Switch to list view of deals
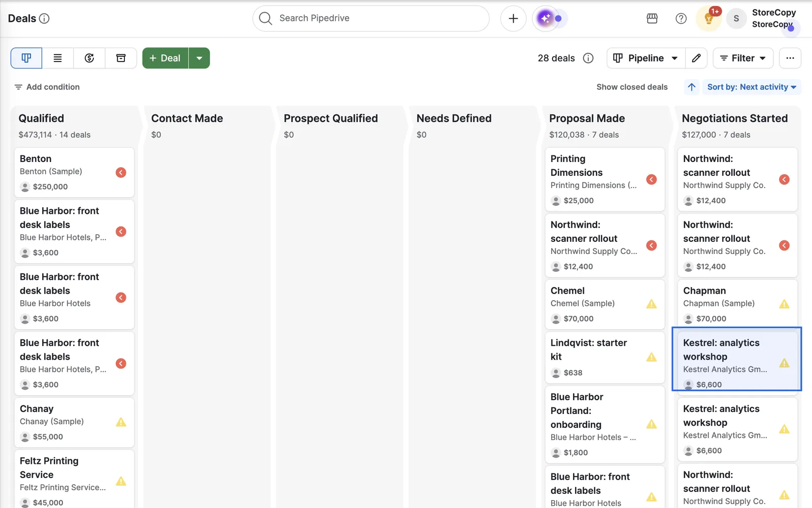This screenshot has width=812, height=508. click(58, 58)
